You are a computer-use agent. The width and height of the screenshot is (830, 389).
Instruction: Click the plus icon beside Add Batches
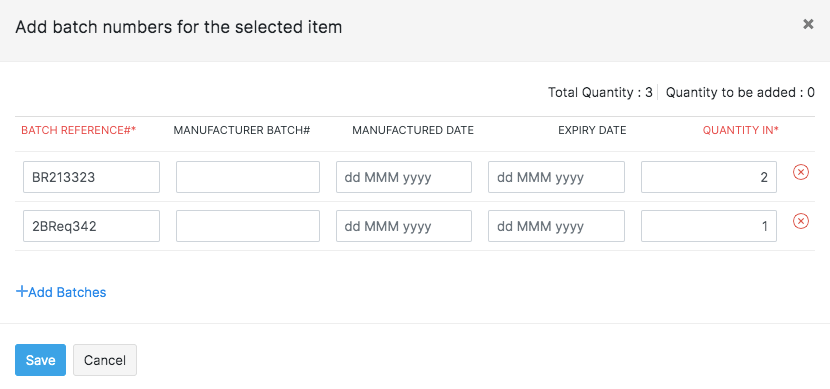pos(22,291)
